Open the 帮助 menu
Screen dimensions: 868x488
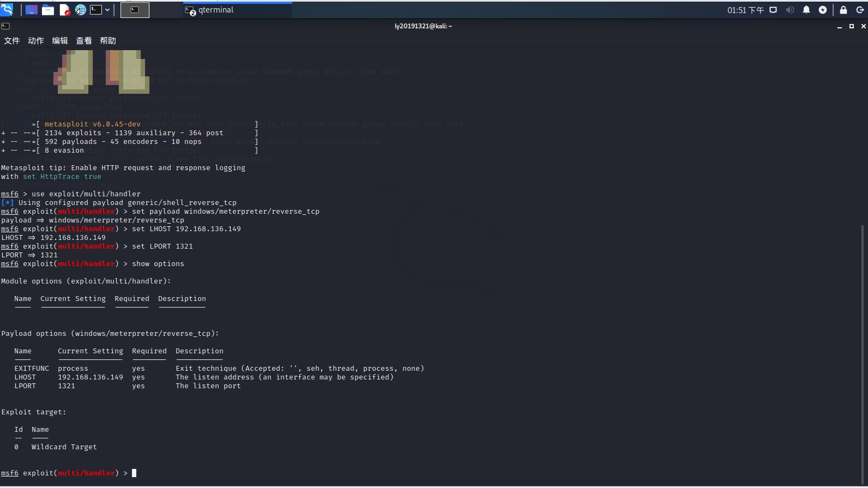(x=108, y=41)
